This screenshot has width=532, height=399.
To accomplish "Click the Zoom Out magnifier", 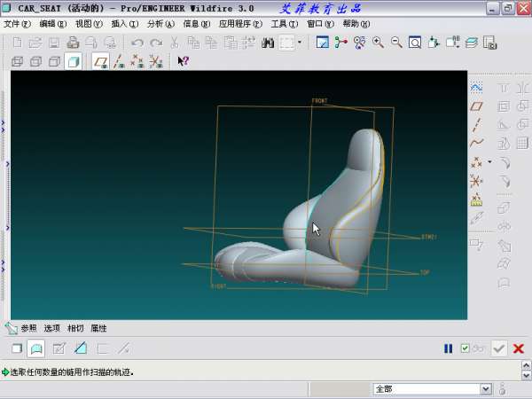I will tap(396, 43).
